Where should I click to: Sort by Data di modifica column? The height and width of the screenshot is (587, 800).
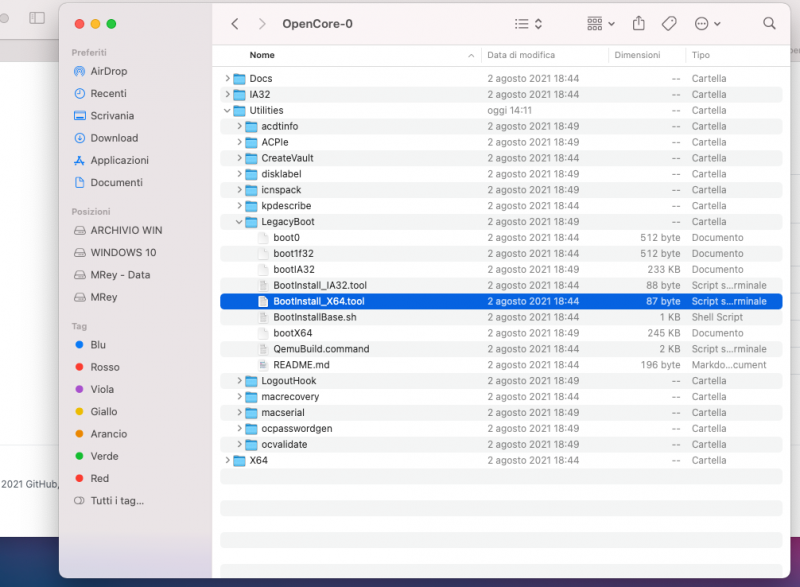(x=521, y=55)
